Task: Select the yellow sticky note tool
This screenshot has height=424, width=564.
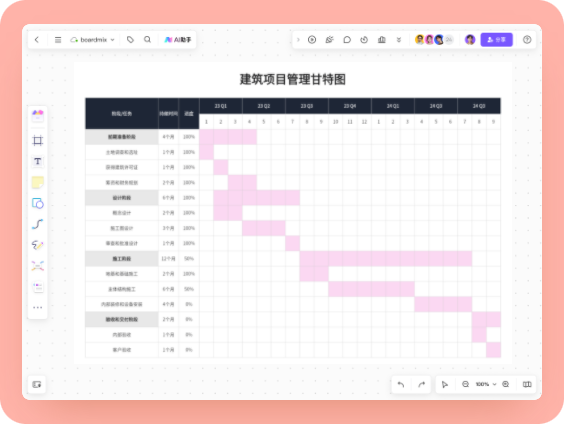Action: pyautogui.click(x=37, y=182)
